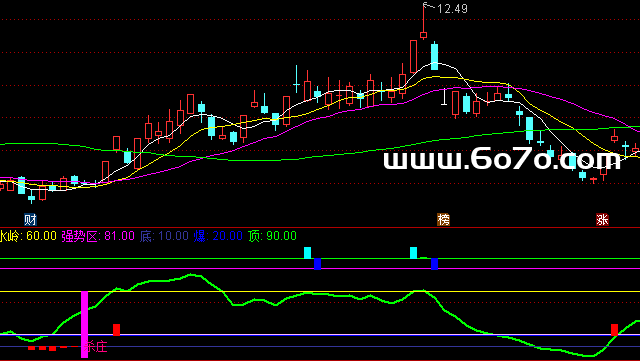Select the white candlestick below the peak
The image size is (640, 361).
coord(444,97)
